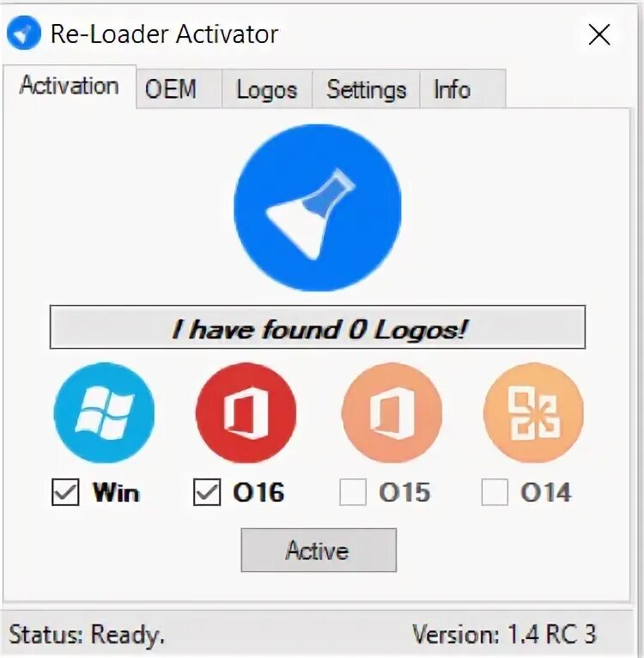The width and height of the screenshot is (644, 658).
Task: Select the orange Office 2013 icon
Action: coord(392,413)
